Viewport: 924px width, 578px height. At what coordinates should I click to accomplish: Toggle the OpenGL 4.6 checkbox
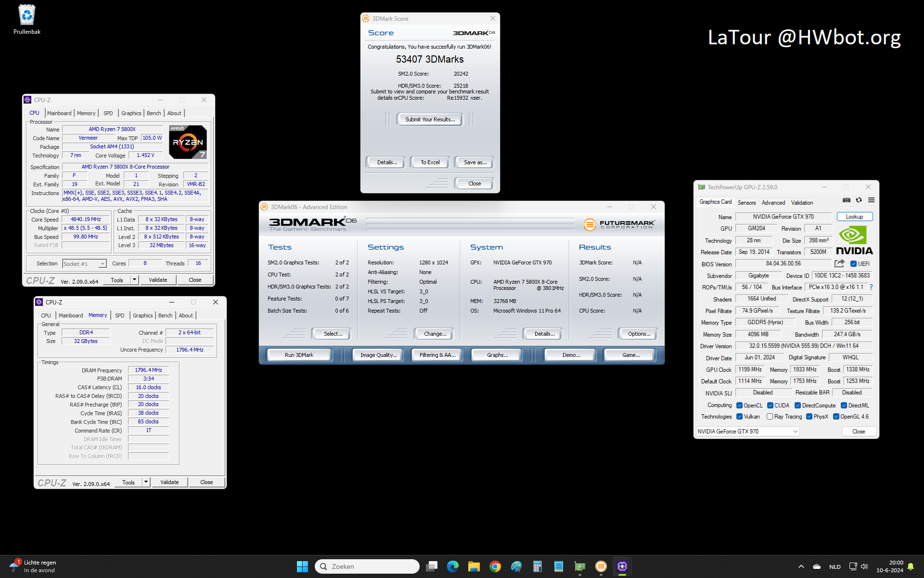tap(836, 417)
